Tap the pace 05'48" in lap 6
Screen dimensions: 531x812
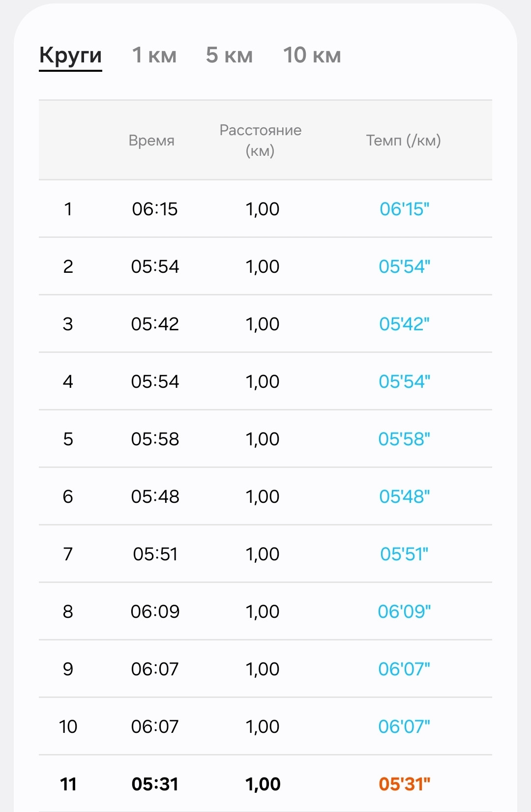point(404,496)
